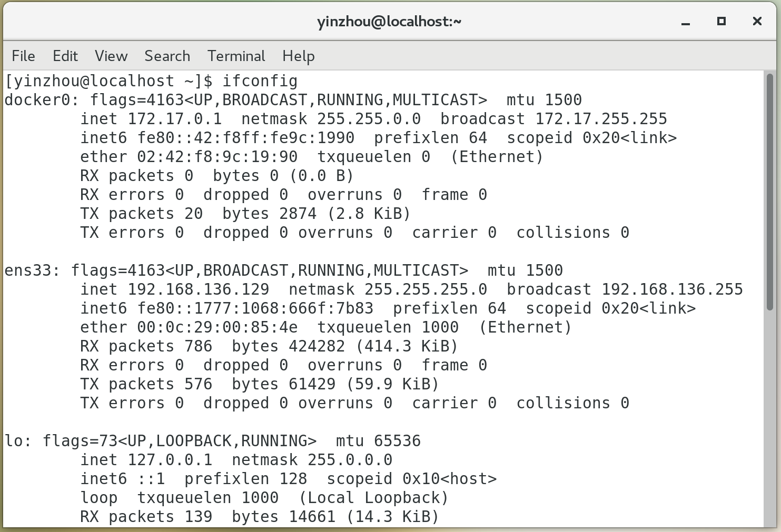Click the typed ifconfig command

tap(260, 81)
